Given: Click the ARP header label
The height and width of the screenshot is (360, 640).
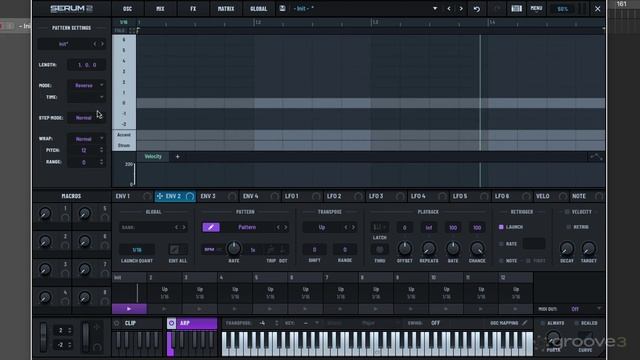Looking at the screenshot, I should coord(185,323).
